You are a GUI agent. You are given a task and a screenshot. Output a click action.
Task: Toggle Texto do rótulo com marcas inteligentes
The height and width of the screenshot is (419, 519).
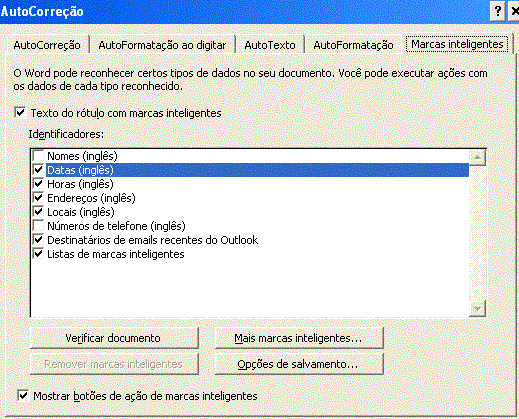pyautogui.click(x=20, y=112)
